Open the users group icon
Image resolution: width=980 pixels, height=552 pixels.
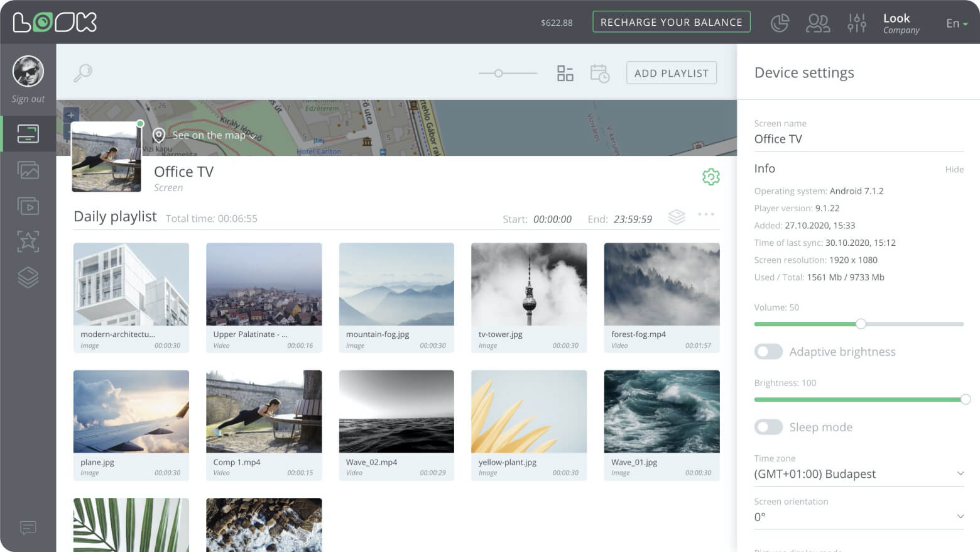tap(818, 23)
